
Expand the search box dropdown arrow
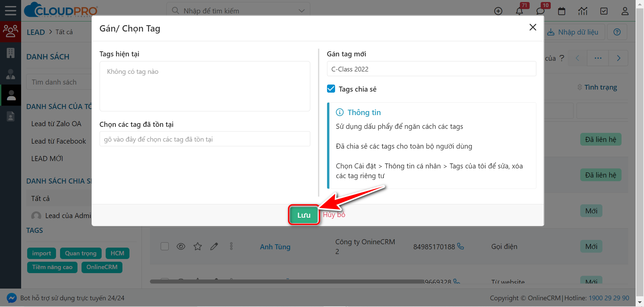[x=302, y=11]
